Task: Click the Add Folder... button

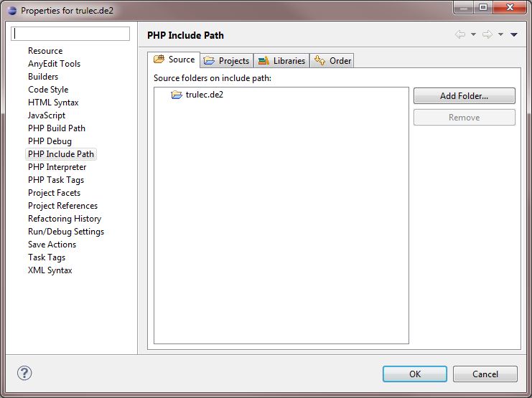Action: tap(464, 96)
